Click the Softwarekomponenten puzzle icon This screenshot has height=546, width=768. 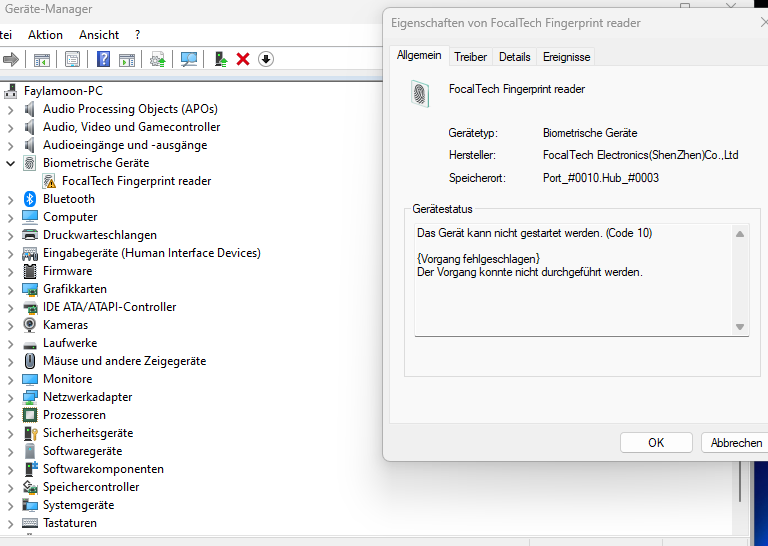[30, 469]
